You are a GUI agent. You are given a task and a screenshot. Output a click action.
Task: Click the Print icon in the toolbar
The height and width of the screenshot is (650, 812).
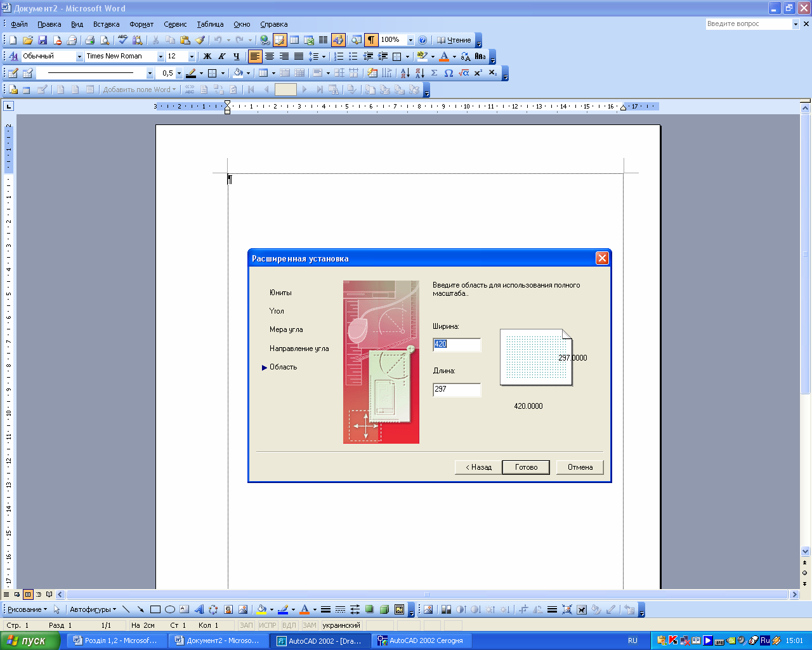[89, 40]
